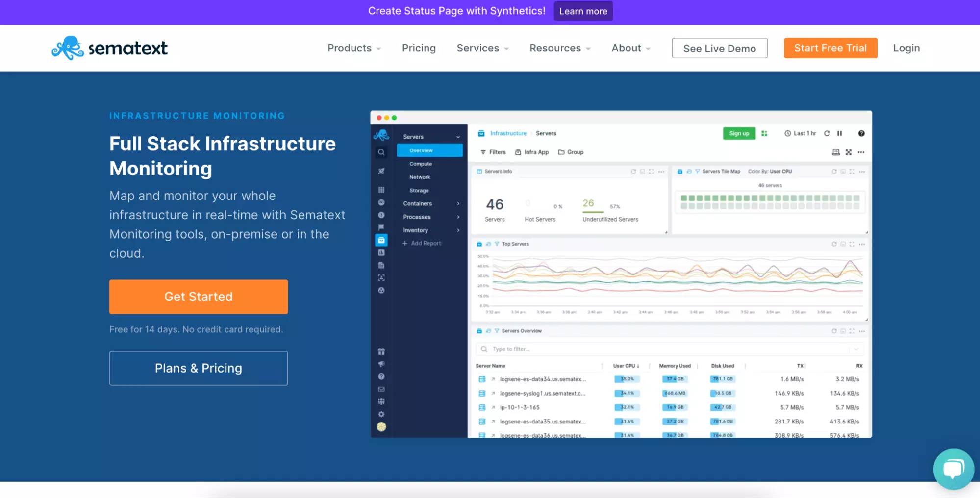Click the 26 Underutilized Servers count
The height and width of the screenshot is (498, 980).
588,203
